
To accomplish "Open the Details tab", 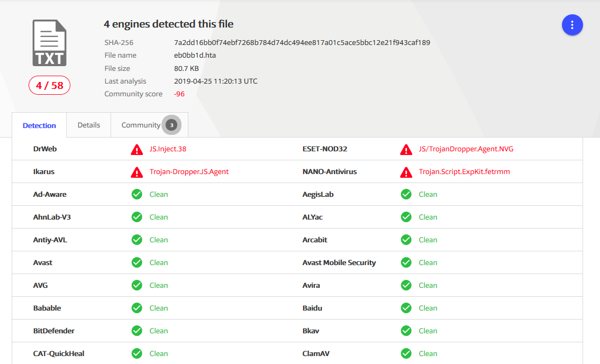I will point(89,125).
